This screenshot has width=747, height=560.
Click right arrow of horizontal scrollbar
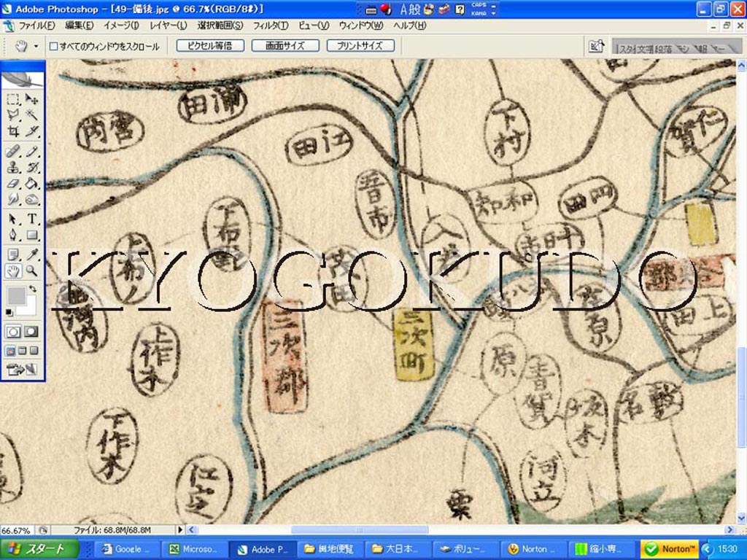click(x=729, y=529)
